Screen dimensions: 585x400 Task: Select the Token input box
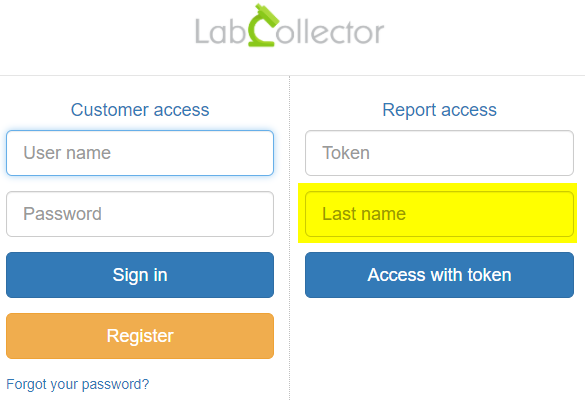(x=439, y=153)
